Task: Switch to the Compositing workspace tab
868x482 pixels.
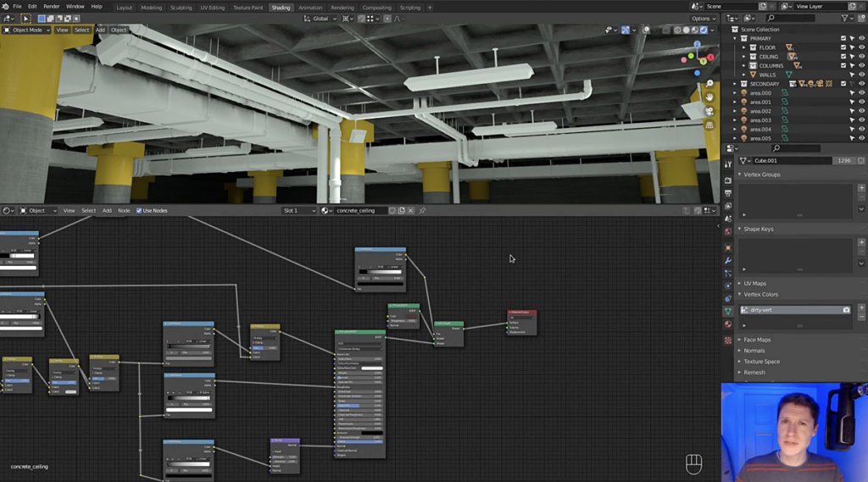Action: (x=376, y=8)
